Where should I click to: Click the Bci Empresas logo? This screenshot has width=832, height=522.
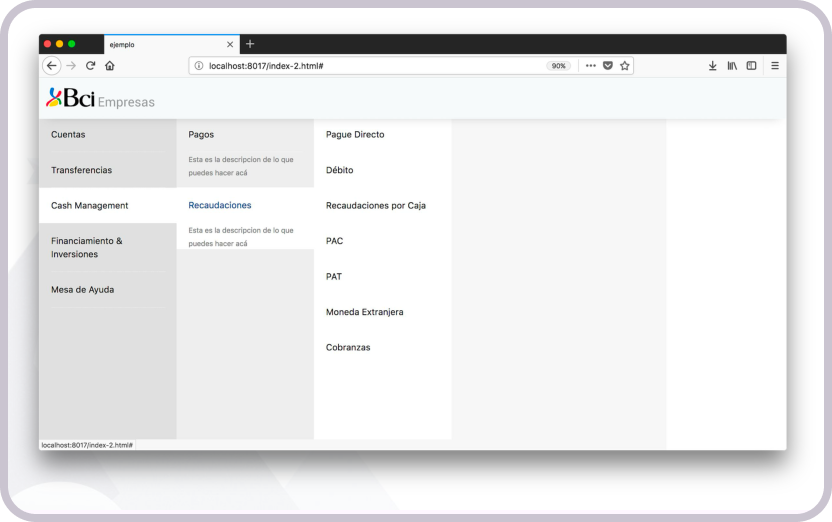100,99
